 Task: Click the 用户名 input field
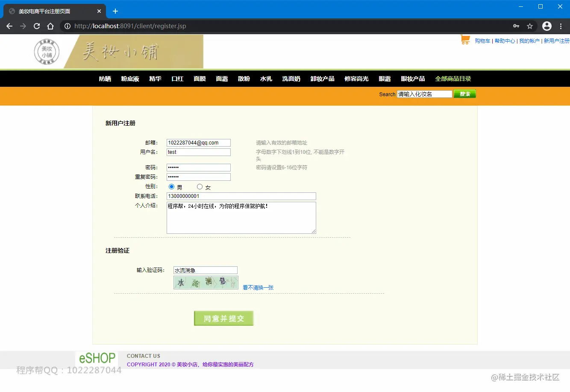(199, 152)
